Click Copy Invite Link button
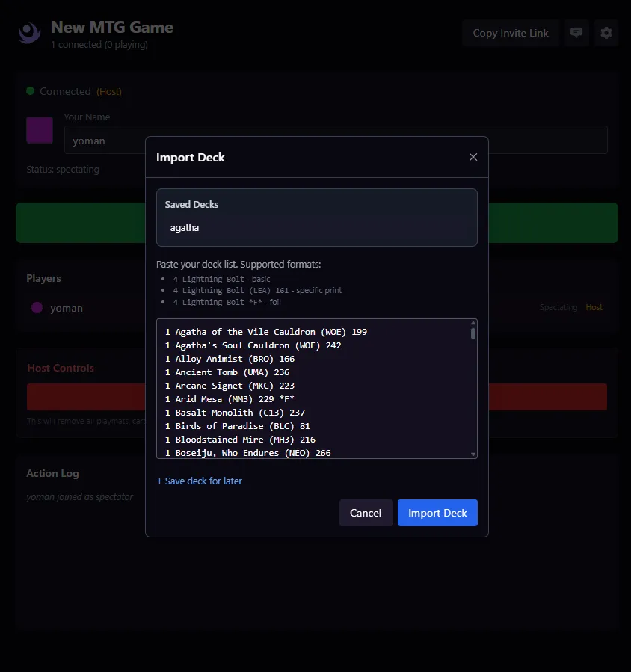The image size is (631, 672). point(511,33)
